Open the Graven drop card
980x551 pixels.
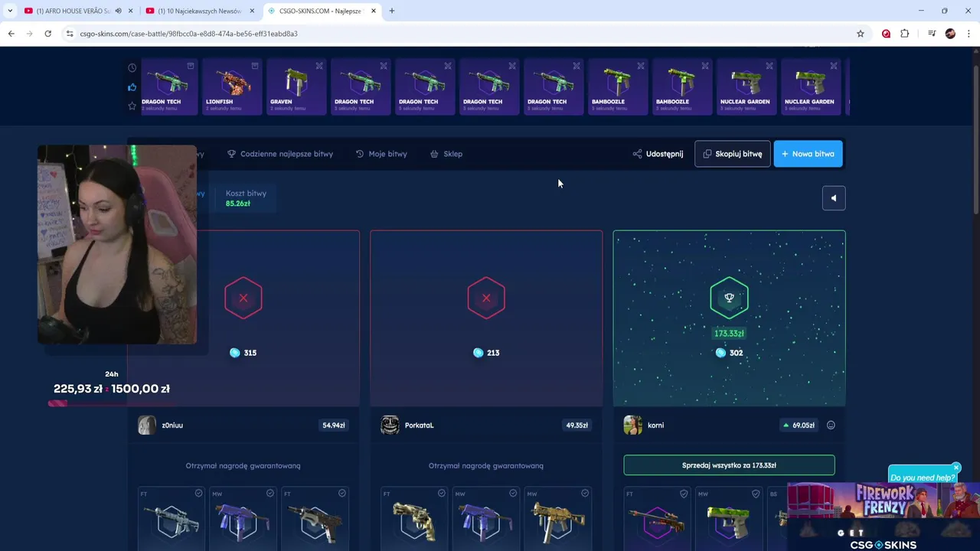(296, 87)
